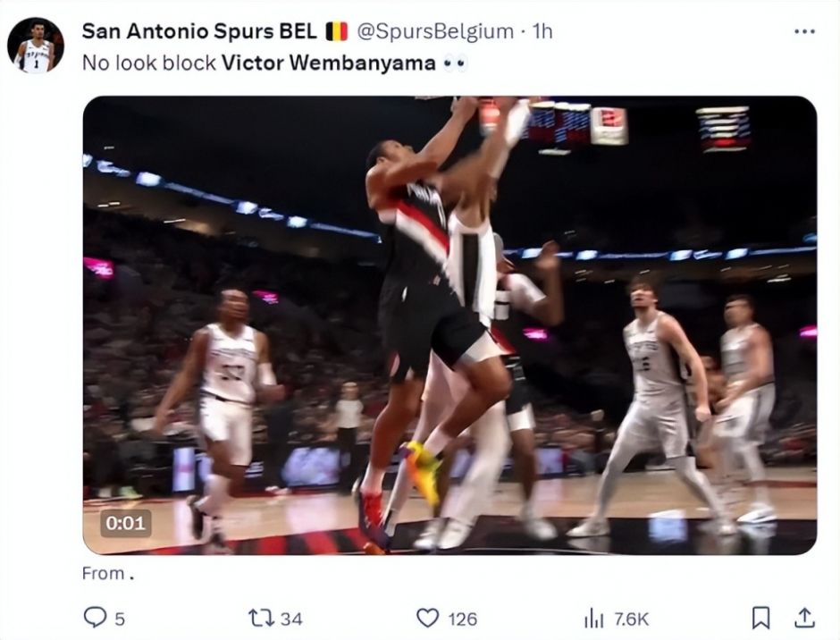Click the "From ." source text
This screenshot has width=840, height=640.
point(108,574)
